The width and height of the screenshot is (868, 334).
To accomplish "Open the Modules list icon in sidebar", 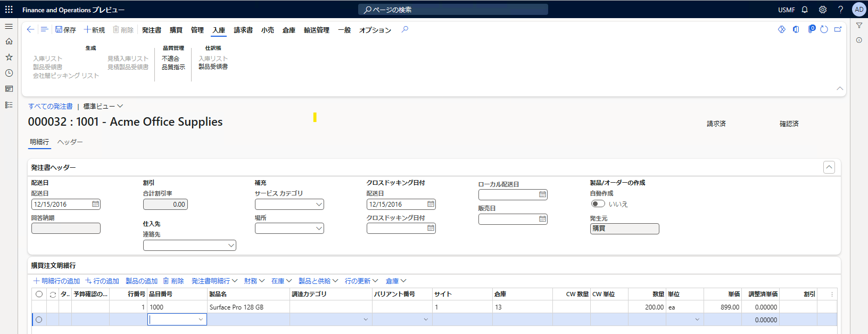I will [9, 105].
